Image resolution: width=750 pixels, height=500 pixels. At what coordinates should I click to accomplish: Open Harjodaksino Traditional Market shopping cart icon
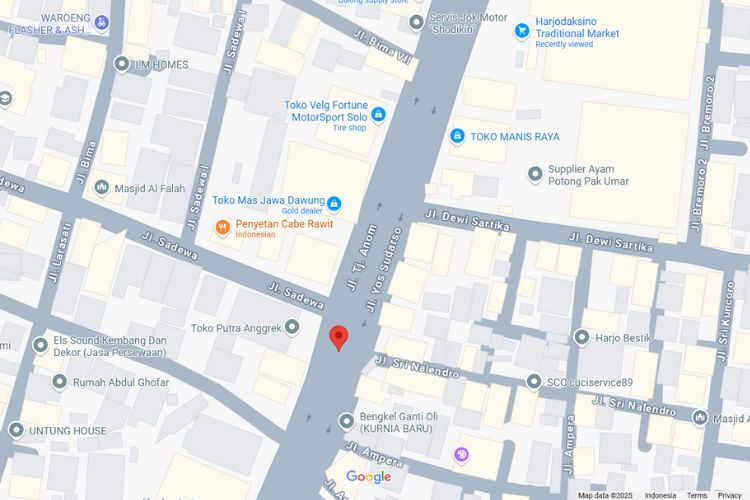522,31
